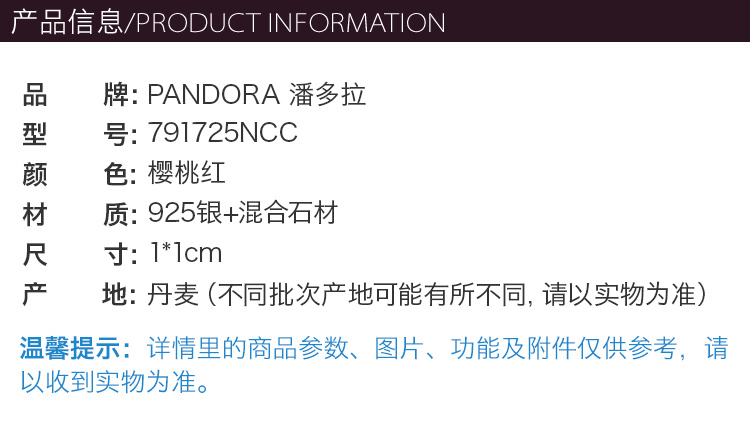Click the 尺寸 field label

(80, 253)
